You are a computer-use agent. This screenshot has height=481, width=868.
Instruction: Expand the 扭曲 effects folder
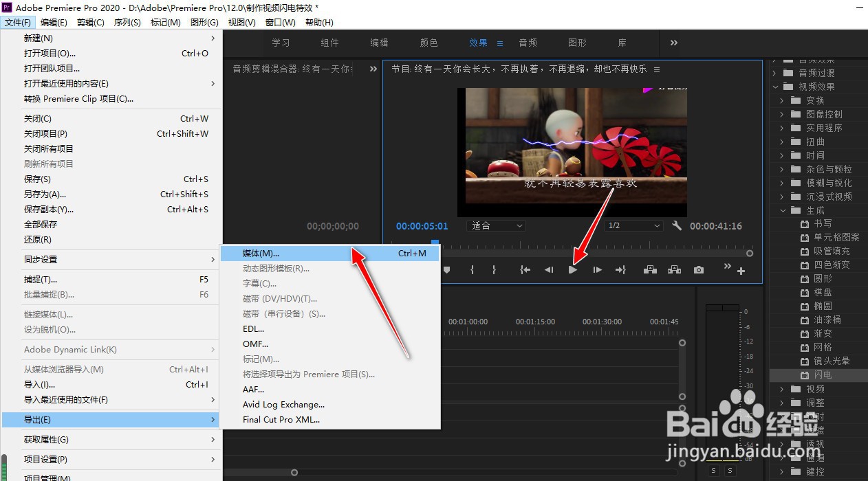(x=782, y=142)
